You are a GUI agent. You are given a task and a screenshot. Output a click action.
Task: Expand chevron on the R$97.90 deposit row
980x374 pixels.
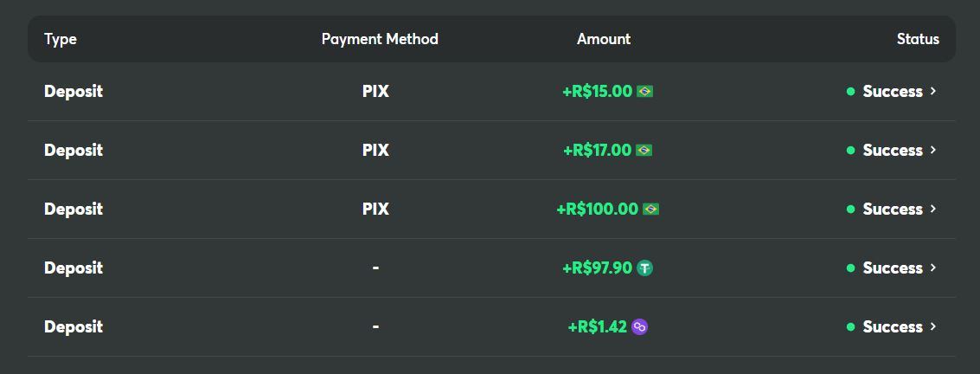(x=933, y=268)
